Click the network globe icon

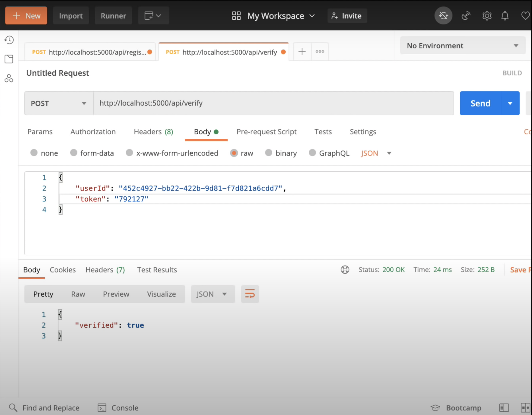[x=345, y=270]
